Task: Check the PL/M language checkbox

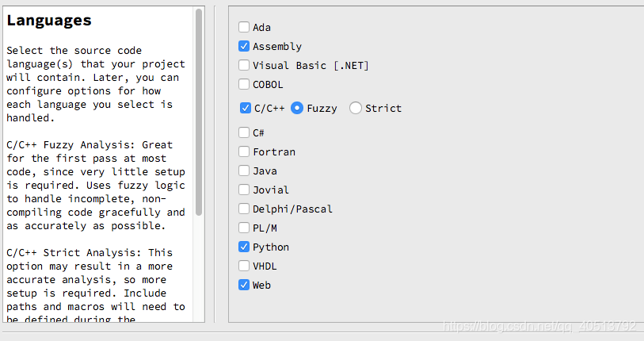Action: point(244,228)
